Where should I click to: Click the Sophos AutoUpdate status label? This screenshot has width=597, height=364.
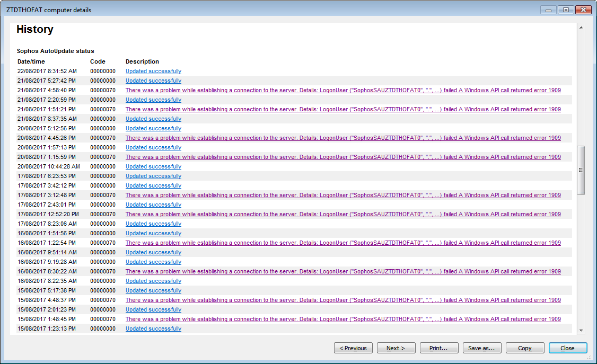coord(55,51)
